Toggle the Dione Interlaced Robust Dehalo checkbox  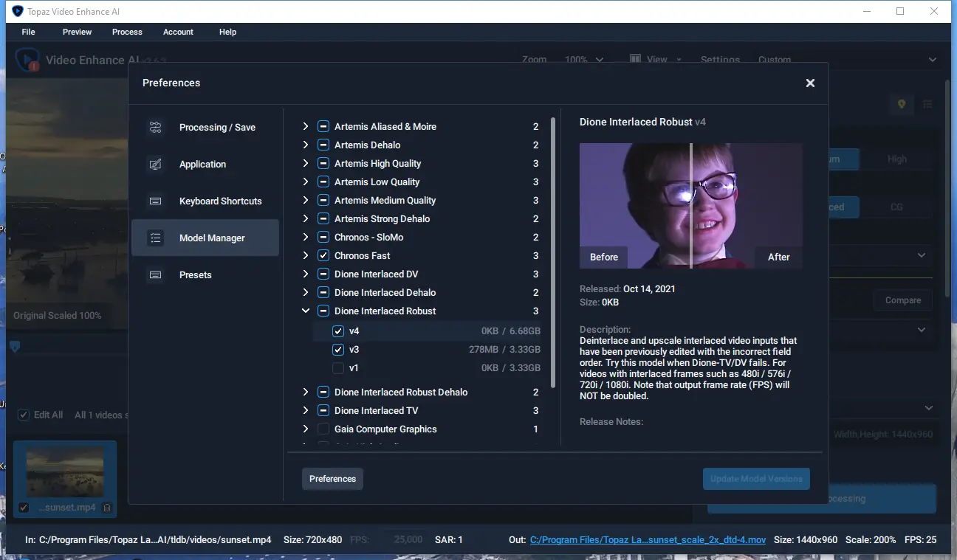coord(323,393)
